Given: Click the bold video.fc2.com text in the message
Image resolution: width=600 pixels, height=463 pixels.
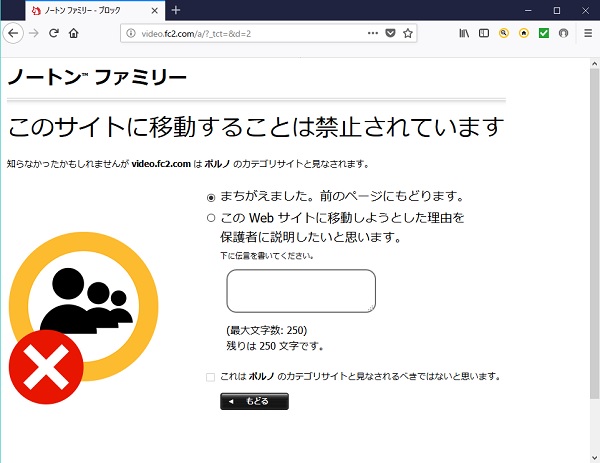Looking at the screenshot, I should point(161,164).
